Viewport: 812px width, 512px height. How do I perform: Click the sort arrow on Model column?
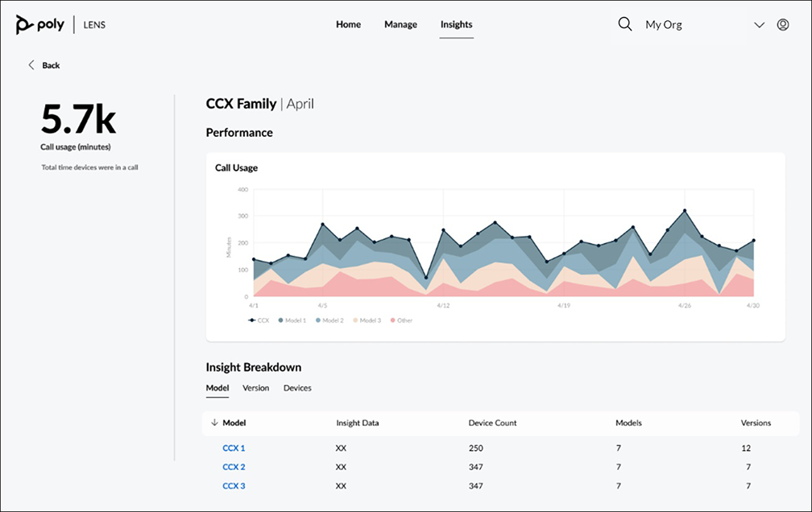coord(213,423)
